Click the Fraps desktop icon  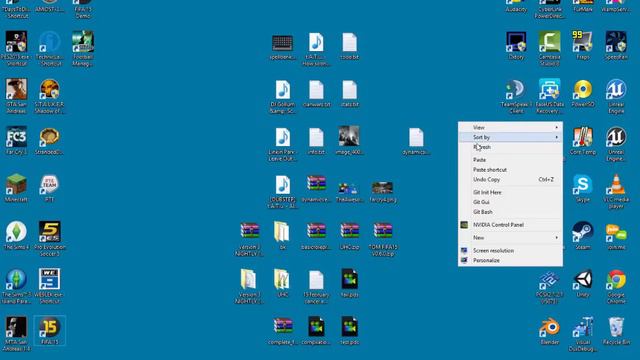click(x=583, y=45)
